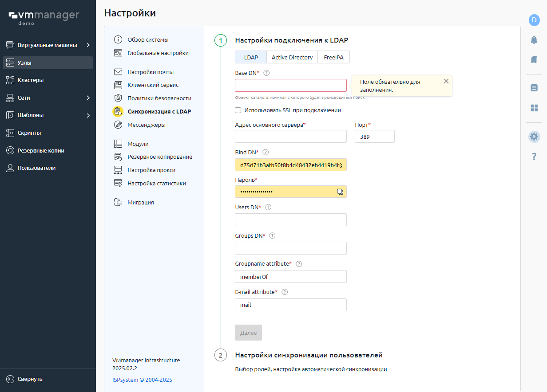
Task: Click the copy icon in password field
Action: 340,192
